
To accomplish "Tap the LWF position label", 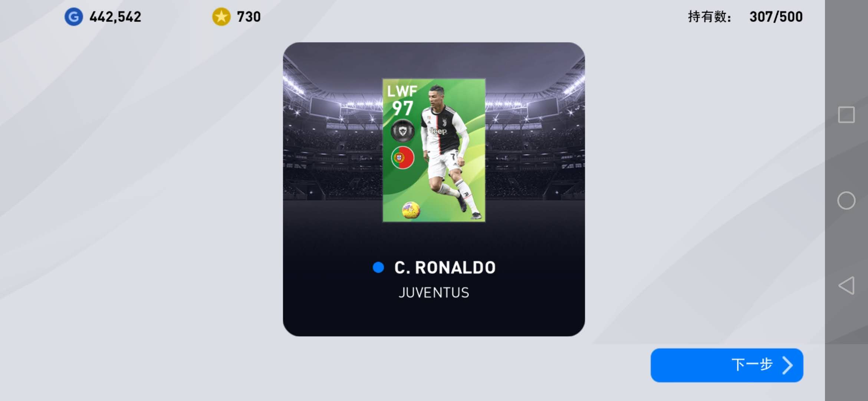I will click(x=402, y=91).
